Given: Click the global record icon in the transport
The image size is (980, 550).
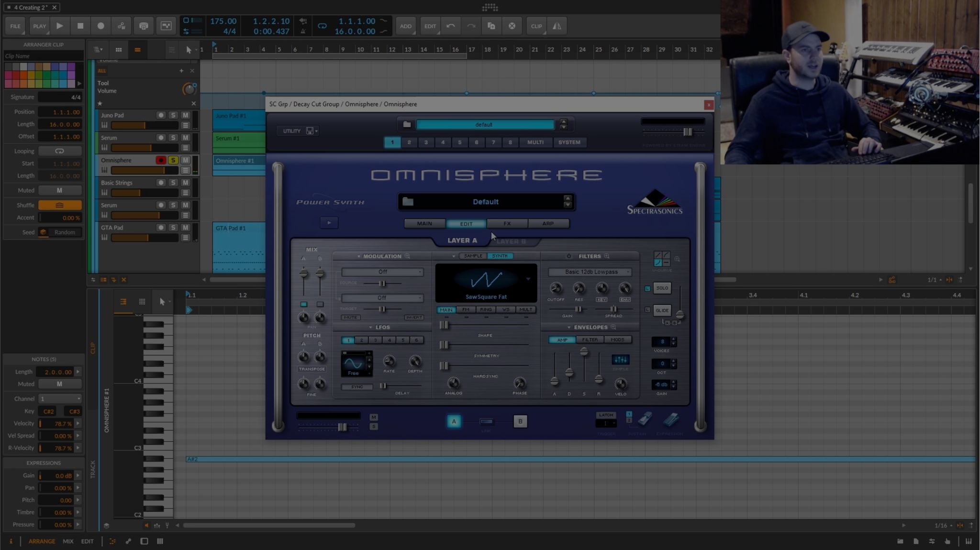Looking at the screenshot, I should 101,26.
